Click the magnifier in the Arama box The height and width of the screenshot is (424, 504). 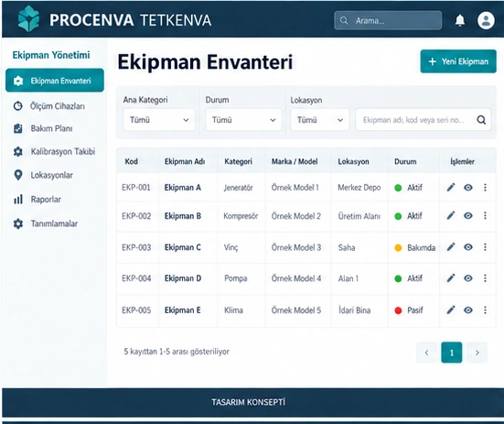click(344, 20)
